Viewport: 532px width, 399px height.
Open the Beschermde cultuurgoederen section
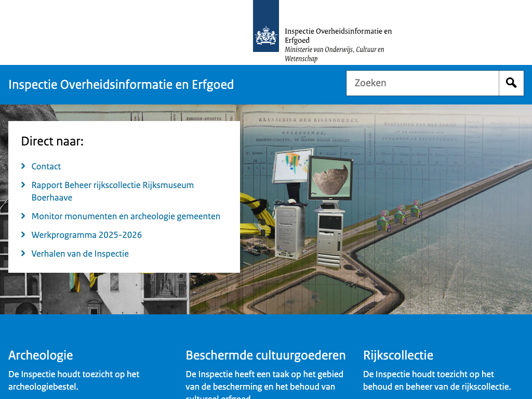265,355
